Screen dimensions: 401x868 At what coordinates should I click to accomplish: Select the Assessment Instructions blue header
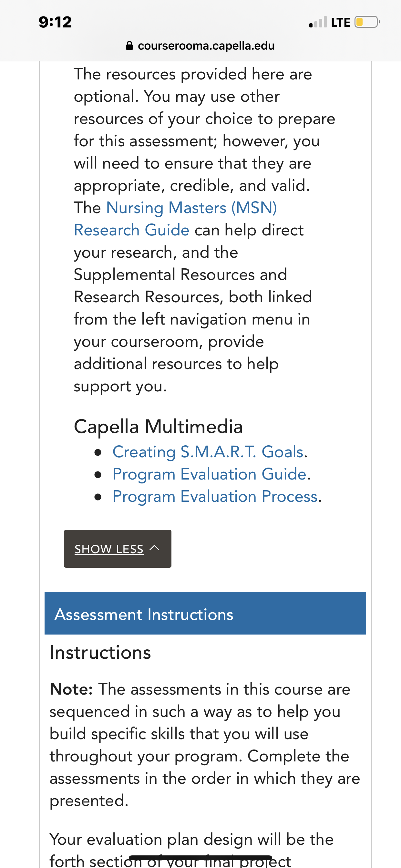coord(205,613)
